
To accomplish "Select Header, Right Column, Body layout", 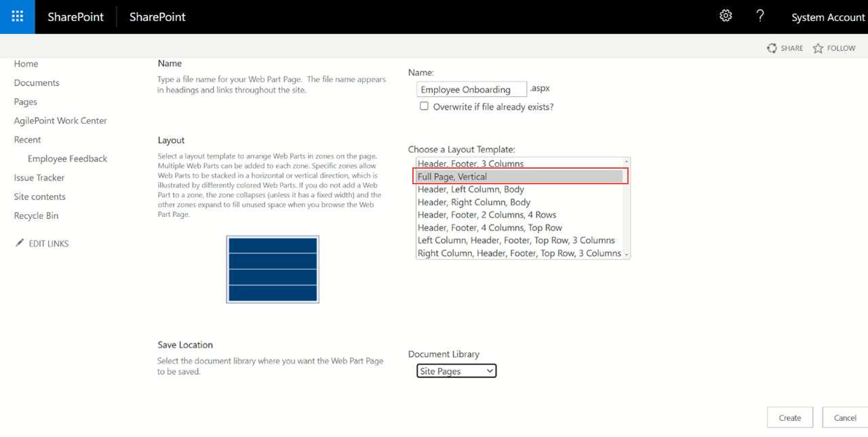I will [519, 202].
